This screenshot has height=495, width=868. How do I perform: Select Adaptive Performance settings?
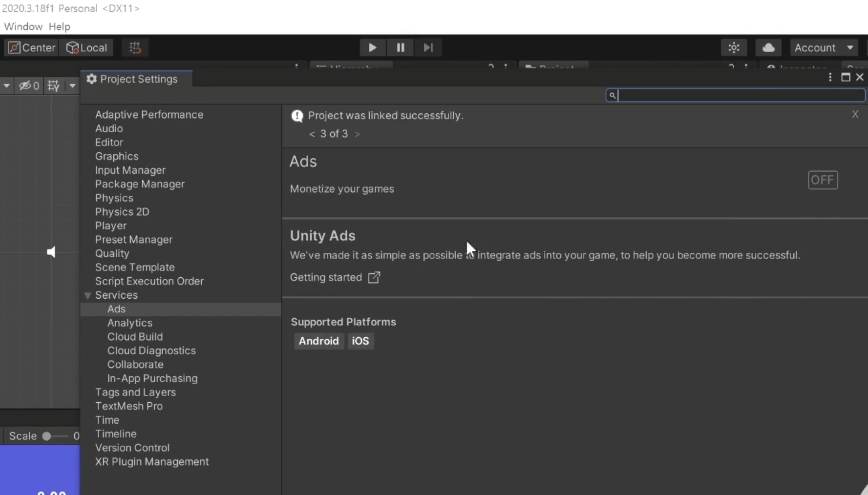point(149,114)
